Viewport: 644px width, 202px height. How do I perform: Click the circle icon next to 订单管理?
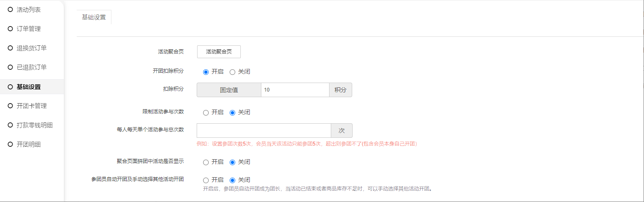click(10, 29)
